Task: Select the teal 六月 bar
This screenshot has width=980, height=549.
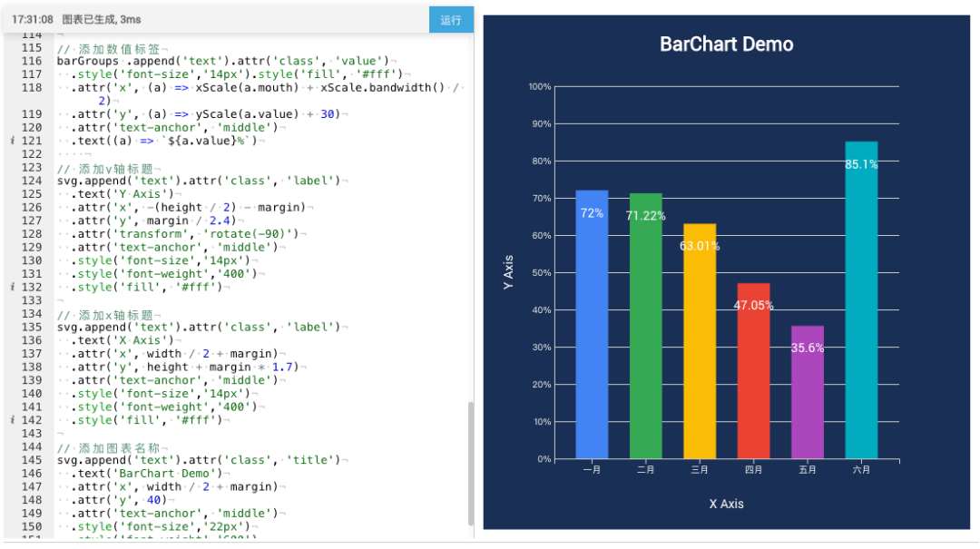Action: pos(861,299)
